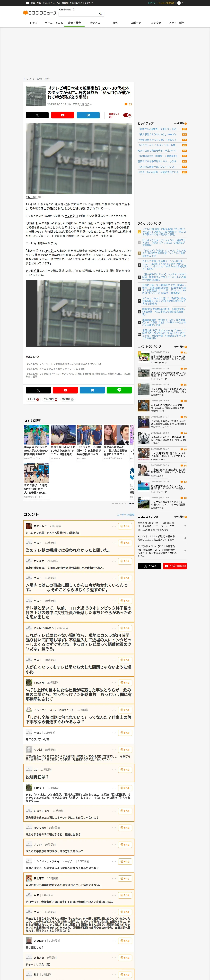The height and width of the screenshot is (980, 210).
Task: Open the エンタメ tab
Action: [x=156, y=23]
